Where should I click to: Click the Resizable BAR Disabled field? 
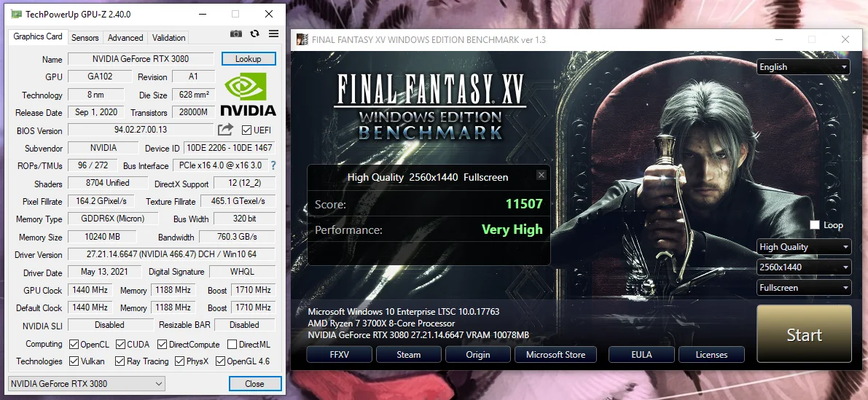[245, 325]
